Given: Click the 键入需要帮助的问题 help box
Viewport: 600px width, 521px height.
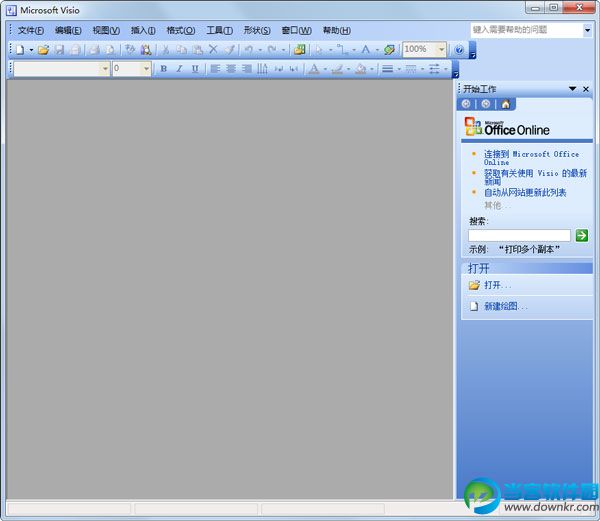Looking at the screenshot, I should coord(527,30).
